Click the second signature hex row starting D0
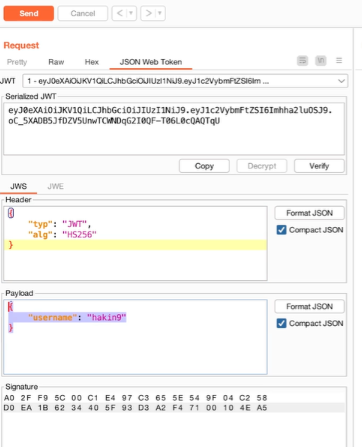The height and width of the screenshot is (447, 362). [135, 408]
